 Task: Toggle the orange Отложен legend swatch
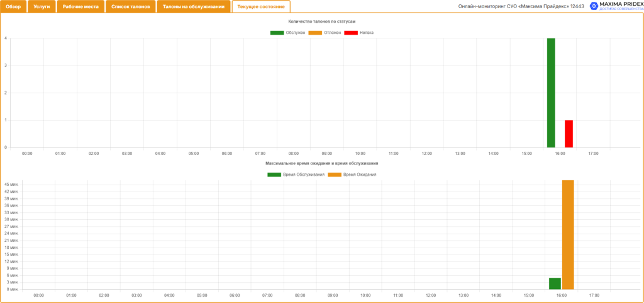pos(315,33)
